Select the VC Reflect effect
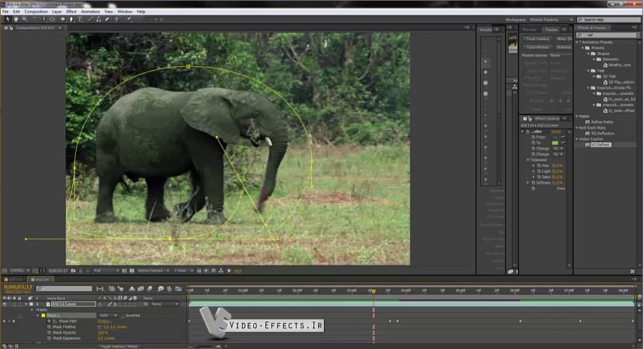Viewport: 644px width, 349px height. 600,144
